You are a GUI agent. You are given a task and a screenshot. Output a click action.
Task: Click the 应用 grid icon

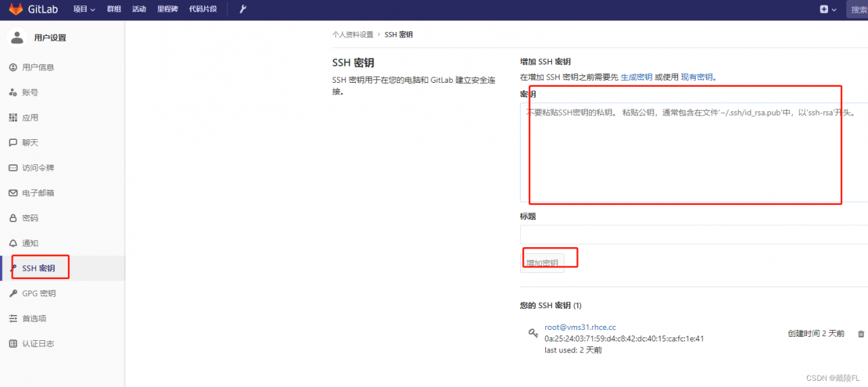(13, 117)
